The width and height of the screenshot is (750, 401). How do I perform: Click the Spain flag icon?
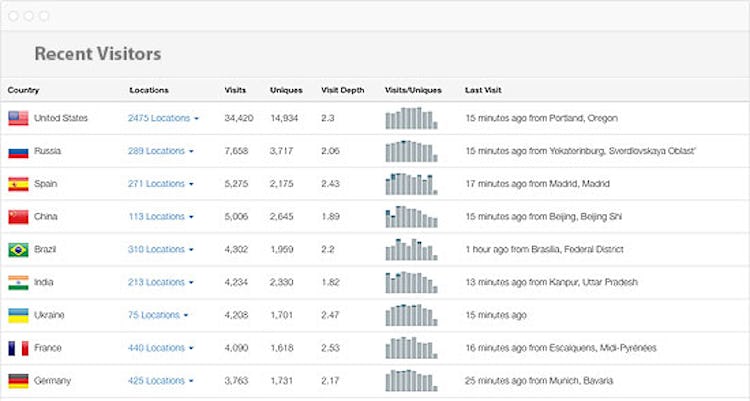pyautogui.click(x=18, y=184)
